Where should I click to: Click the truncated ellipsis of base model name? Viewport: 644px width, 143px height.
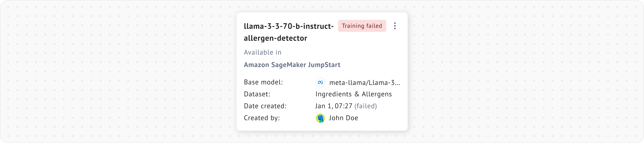click(x=397, y=84)
